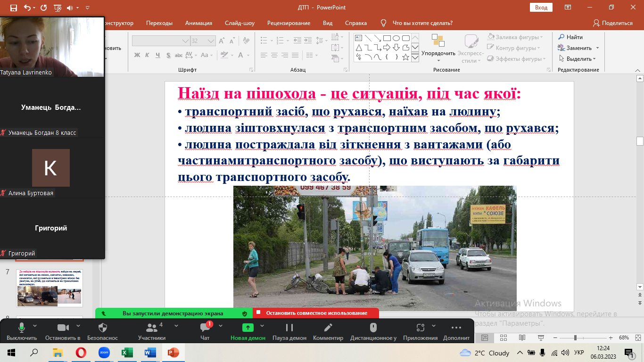Click the Security shield icon
644x362 pixels.
(102, 328)
